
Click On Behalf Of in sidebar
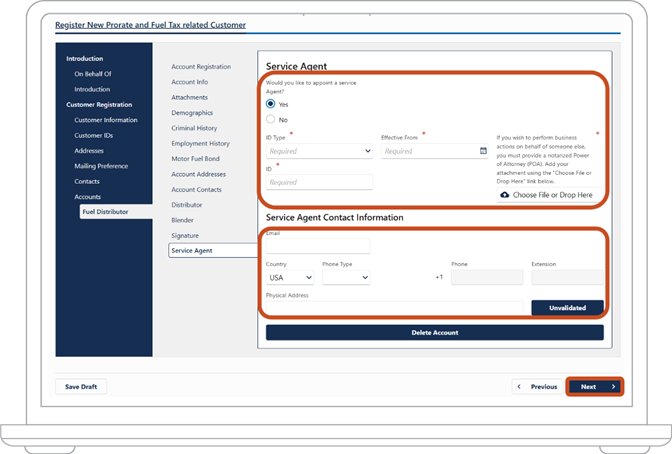pyautogui.click(x=93, y=74)
